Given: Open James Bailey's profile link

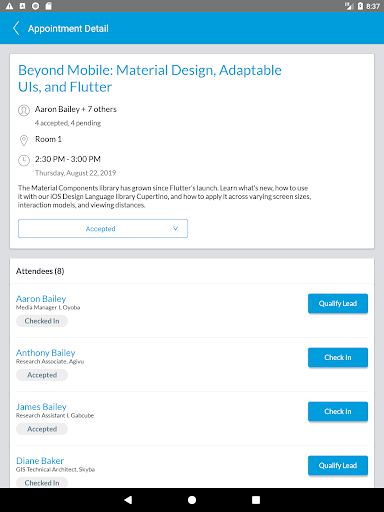Looking at the screenshot, I should tap(41, 407).
